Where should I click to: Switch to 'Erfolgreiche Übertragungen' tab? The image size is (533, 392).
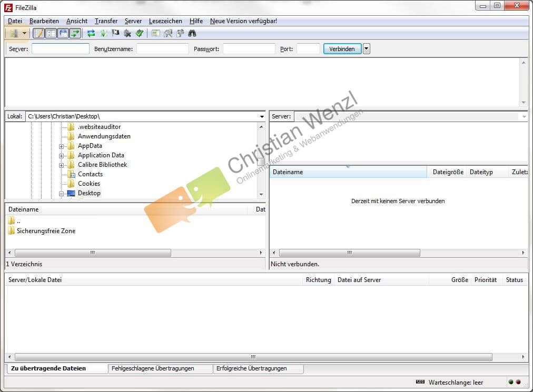[x=258, y=368]
